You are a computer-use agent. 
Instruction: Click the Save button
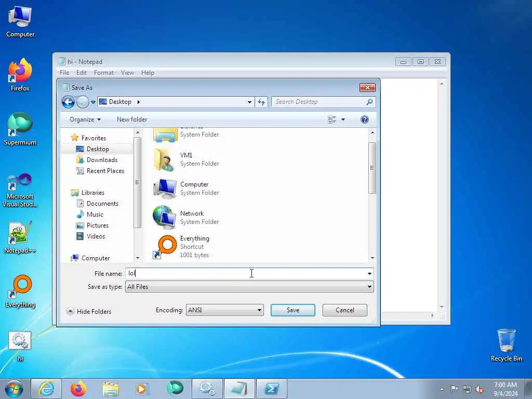(293, 310)
